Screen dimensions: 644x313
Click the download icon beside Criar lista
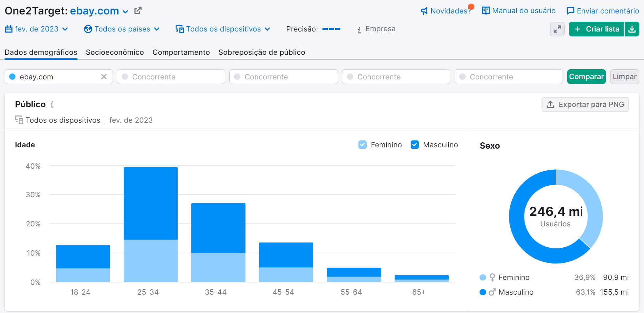[632, 29]
